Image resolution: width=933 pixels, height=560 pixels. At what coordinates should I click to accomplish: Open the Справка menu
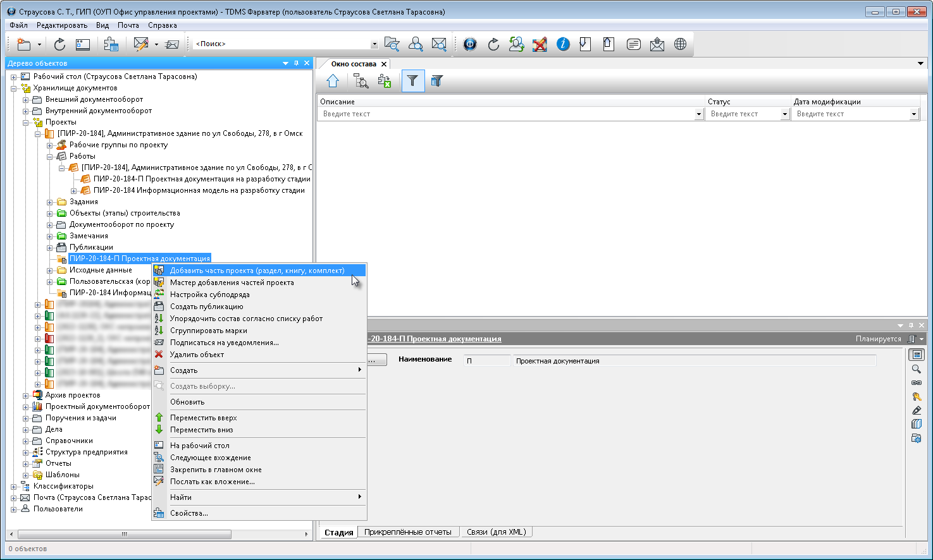click(163, 25)
